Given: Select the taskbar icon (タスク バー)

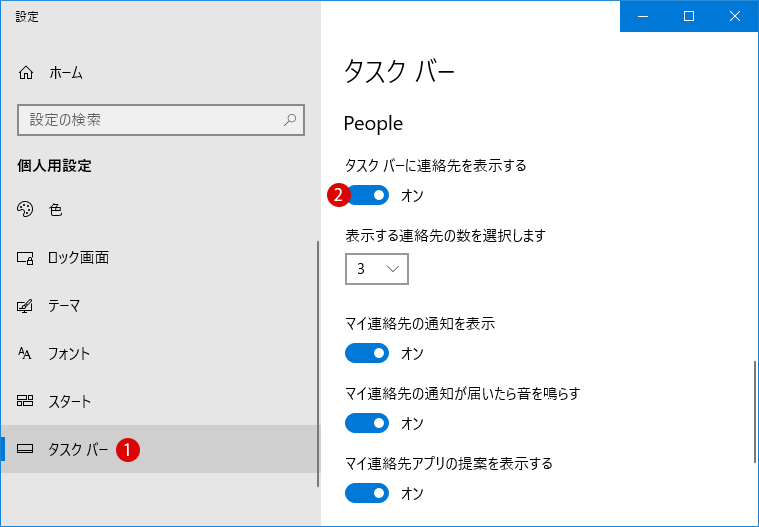Looking at the screenshot, I should tap(26, 450).
